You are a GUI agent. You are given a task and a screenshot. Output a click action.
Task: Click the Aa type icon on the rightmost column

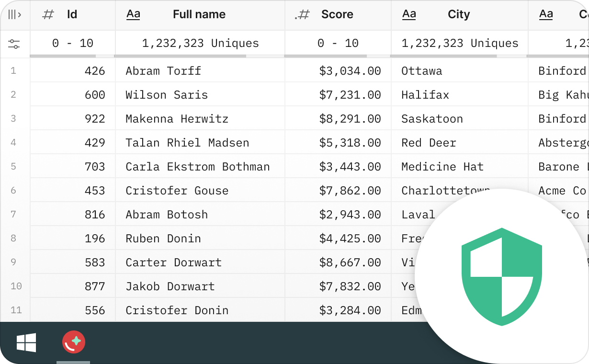(x=546, y=14)
